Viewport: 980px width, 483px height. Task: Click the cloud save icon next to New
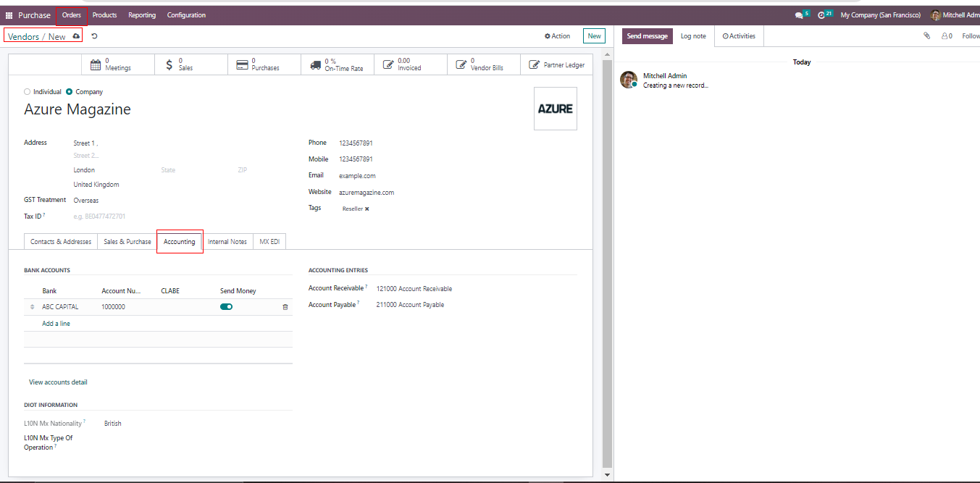[x=77, y=36]
